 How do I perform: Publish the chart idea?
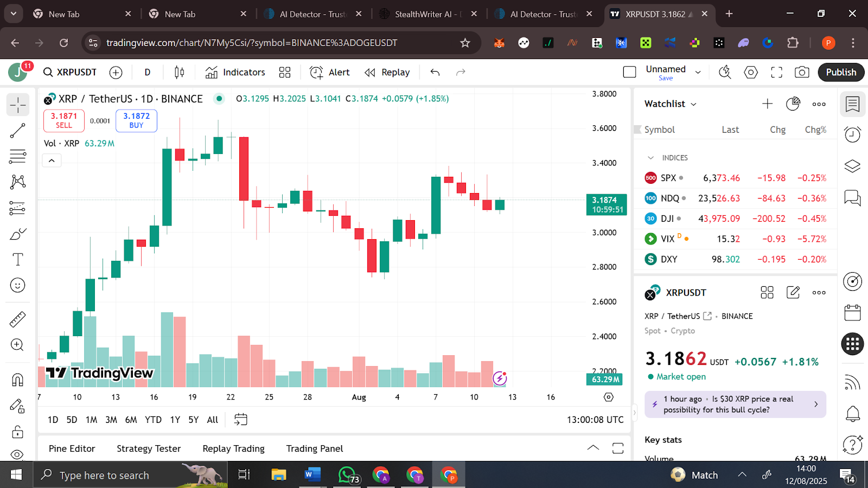(841, 72)
